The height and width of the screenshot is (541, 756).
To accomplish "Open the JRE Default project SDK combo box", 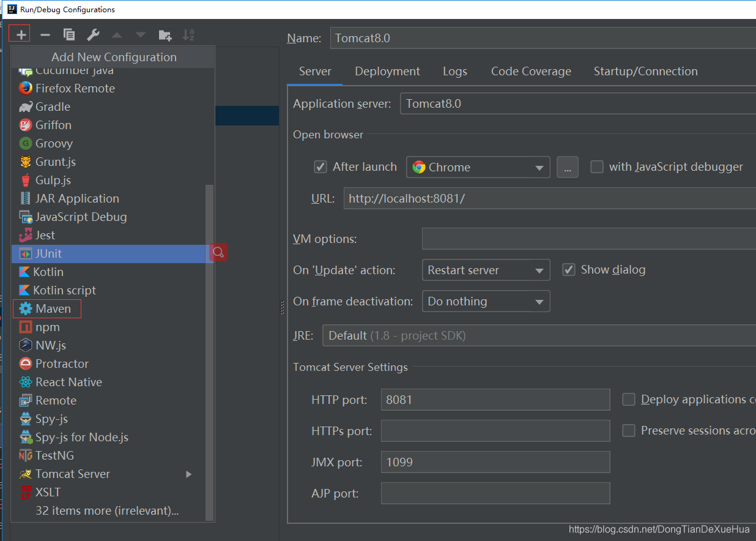I will 539,335.
